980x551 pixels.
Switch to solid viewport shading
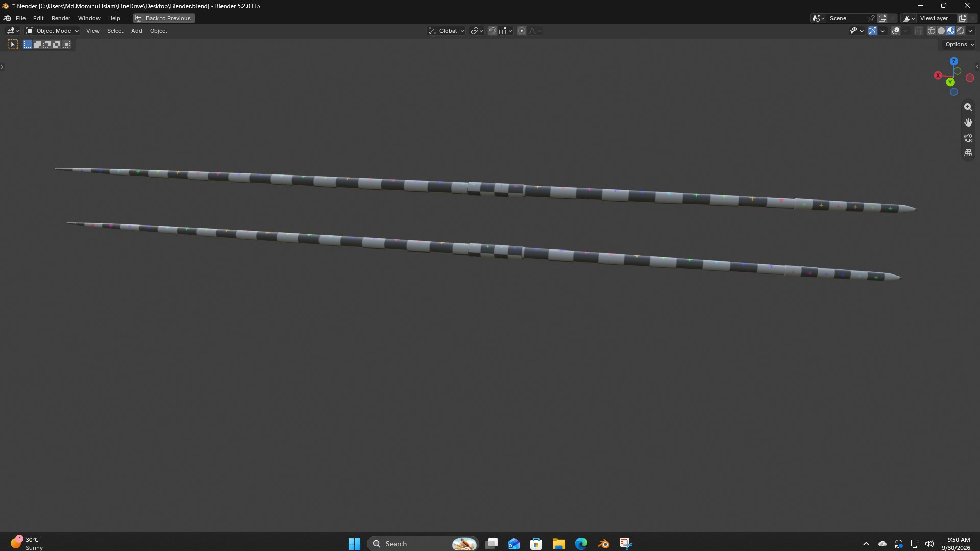click(x=941, y=31)
